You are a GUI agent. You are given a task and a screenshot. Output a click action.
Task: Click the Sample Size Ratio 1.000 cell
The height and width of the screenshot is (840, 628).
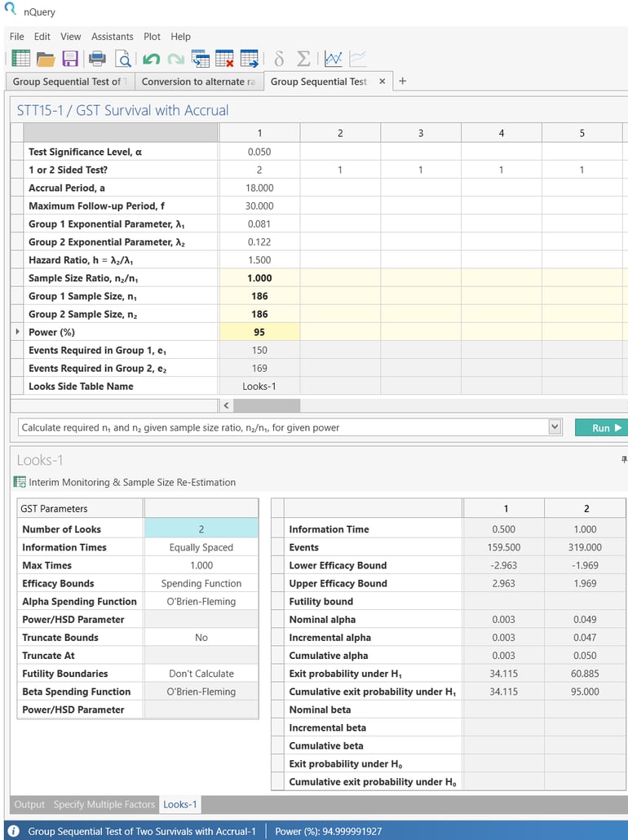pos(259,278)
